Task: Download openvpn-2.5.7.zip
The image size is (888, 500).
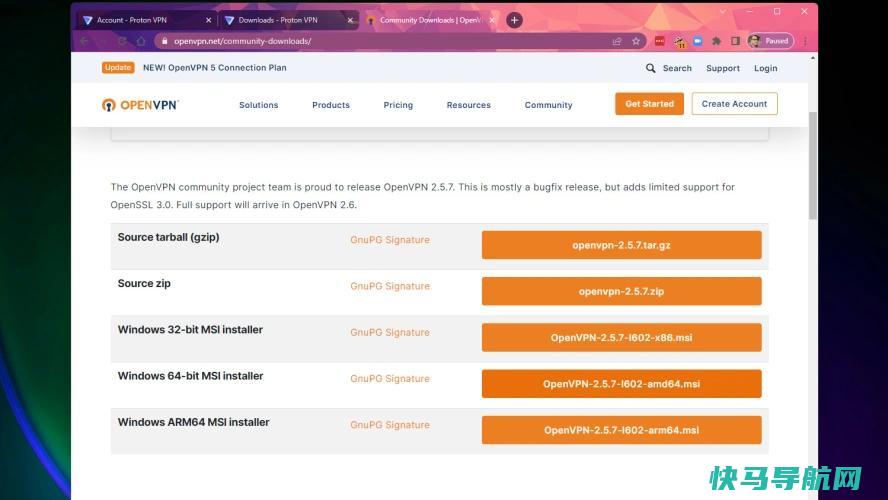Action: click(621, 291)
